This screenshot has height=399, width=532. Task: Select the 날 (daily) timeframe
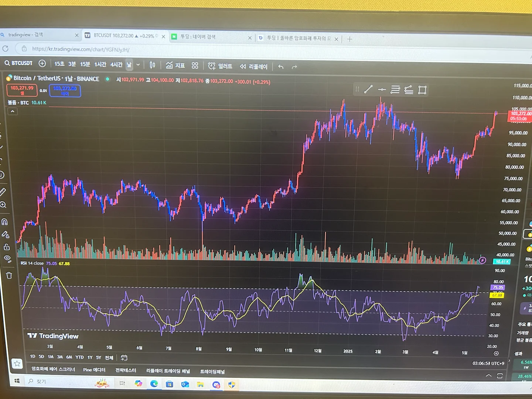click(129, 65)
